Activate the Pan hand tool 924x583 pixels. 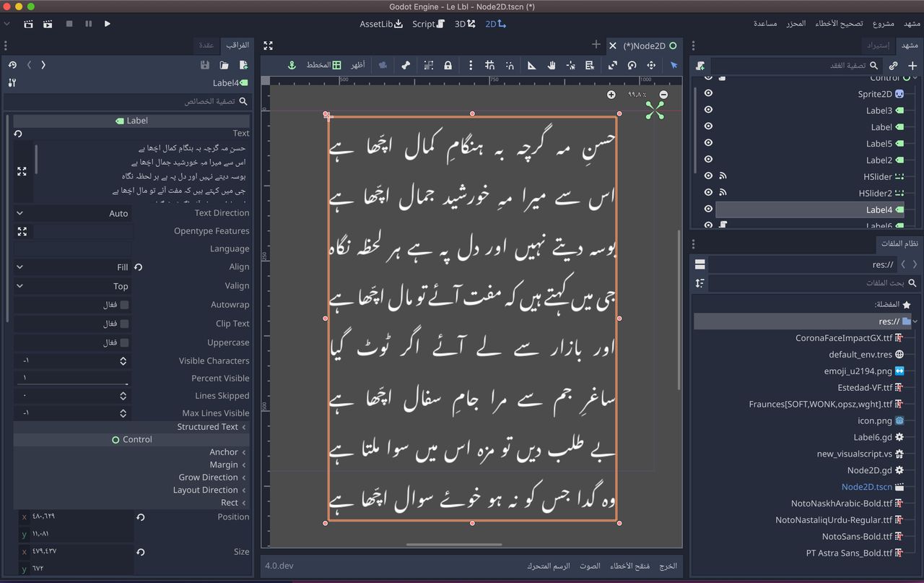point(552,65)
